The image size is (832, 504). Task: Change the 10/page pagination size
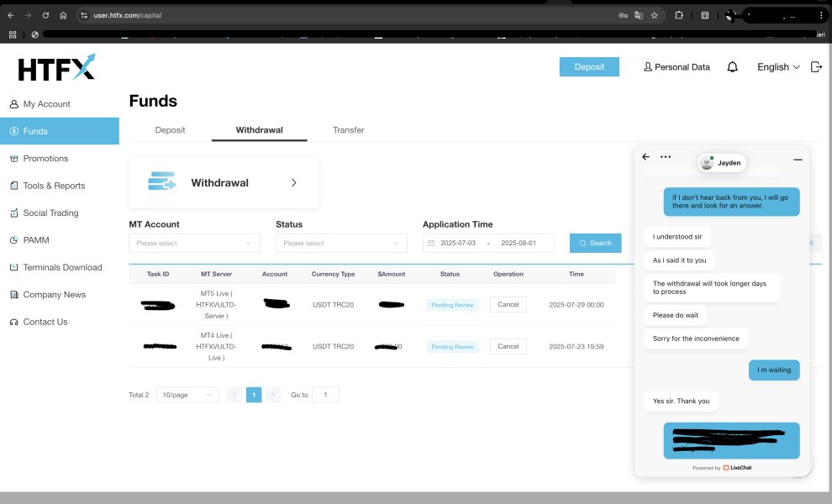(x=187, y=395)
